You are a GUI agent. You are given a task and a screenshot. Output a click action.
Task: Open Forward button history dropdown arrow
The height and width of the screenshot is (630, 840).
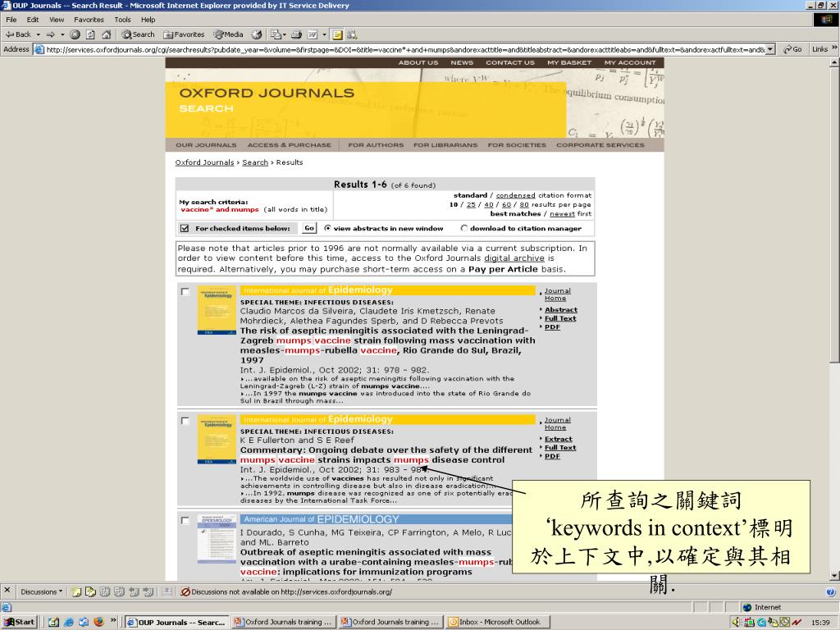pos(62,34)
